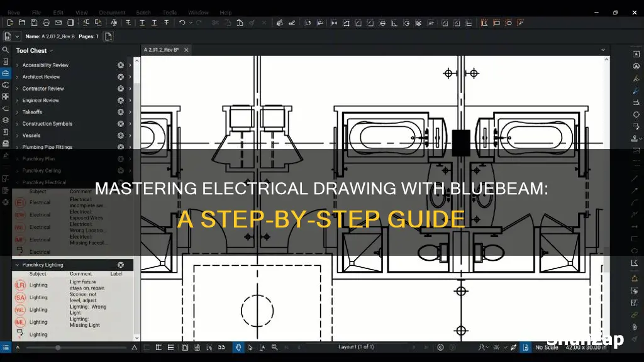Open the Edit menu
This screenshot has height=362, width=644.
tap(58, 13)
